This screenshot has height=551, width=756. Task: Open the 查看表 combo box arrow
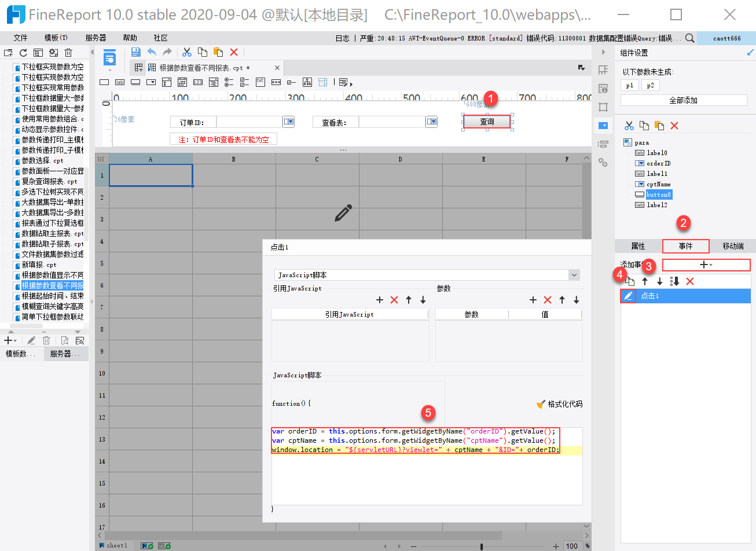pyautogui.click(x=432, y=122)
